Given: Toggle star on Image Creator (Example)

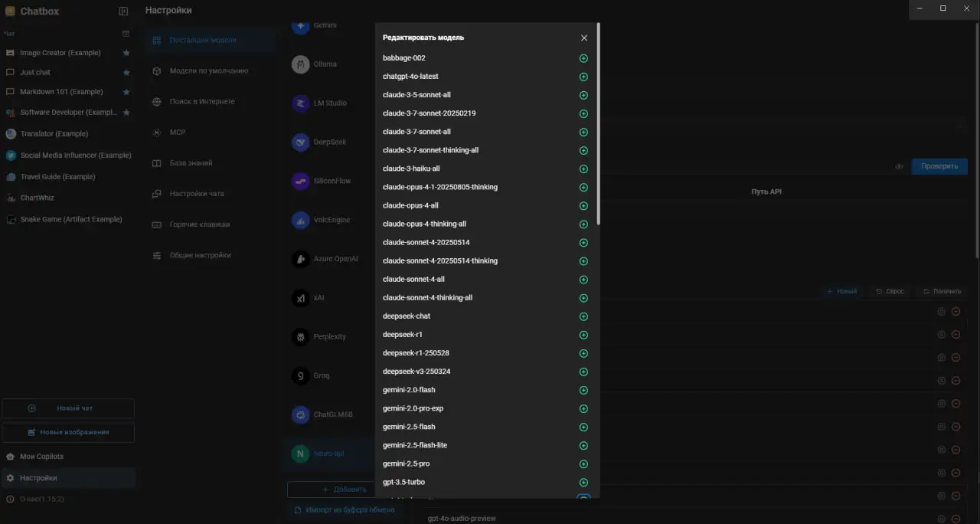Looking at the screenshot, I should 126,53.
